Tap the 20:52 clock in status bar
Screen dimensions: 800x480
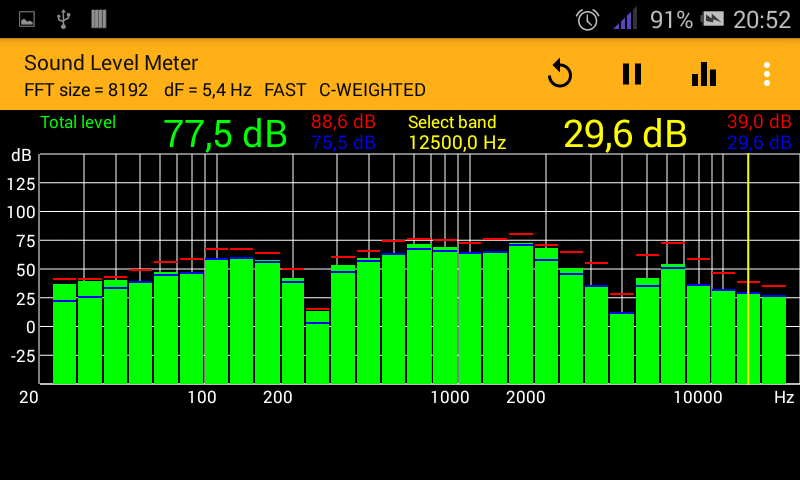(762, 20)
